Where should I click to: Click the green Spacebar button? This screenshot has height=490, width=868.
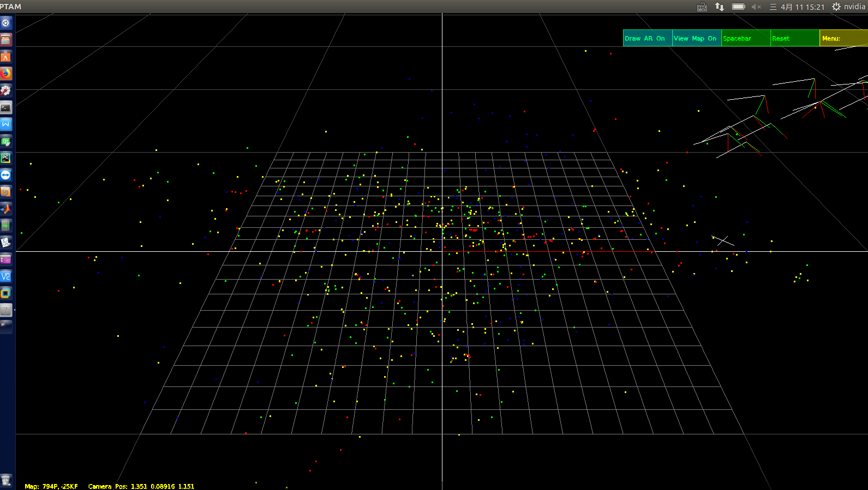pyautogui.click(x=746, y=38)
